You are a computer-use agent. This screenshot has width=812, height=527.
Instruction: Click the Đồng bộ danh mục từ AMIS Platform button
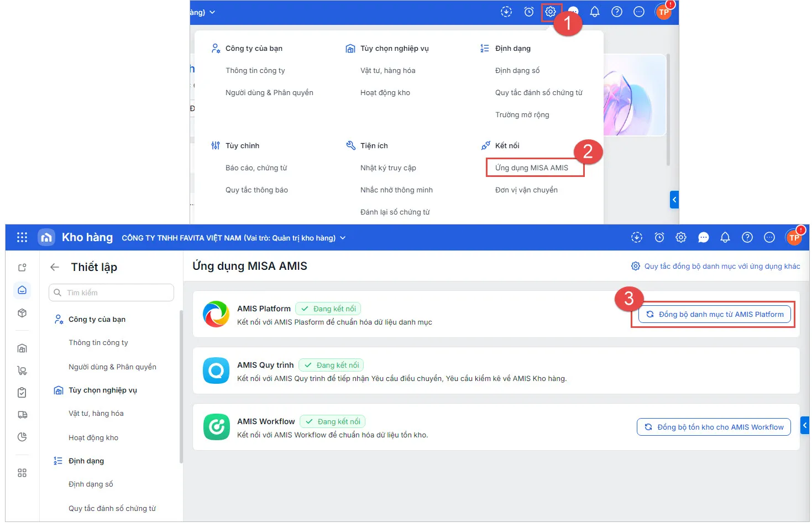(x=715, y=314)
